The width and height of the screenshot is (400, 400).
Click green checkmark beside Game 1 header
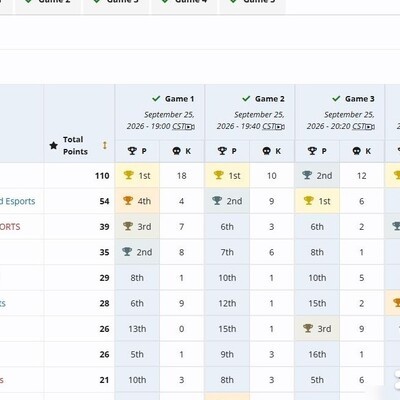(x=156, y=99)
